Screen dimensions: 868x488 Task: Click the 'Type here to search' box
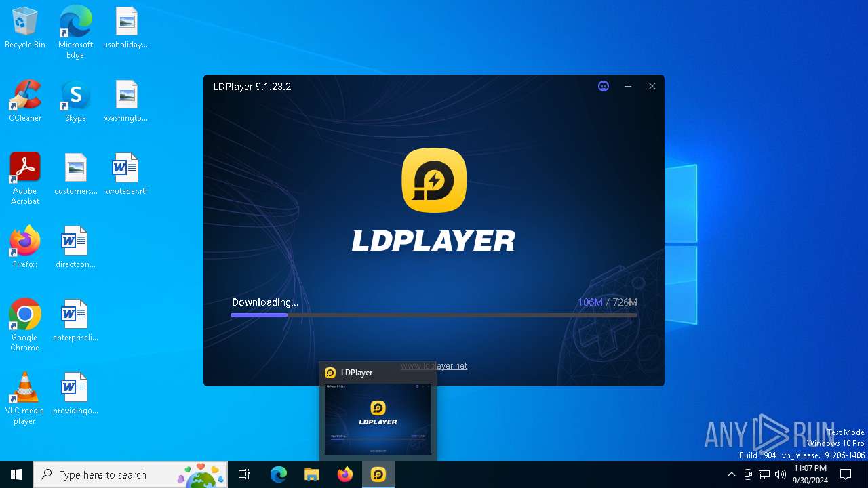click(x=131, y=474)
